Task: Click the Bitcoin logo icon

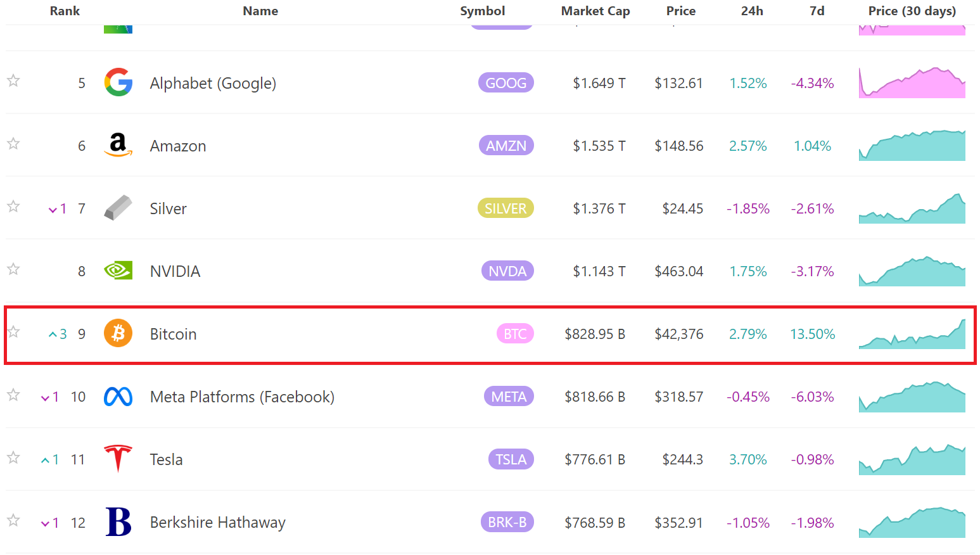Action: [118, 333]
